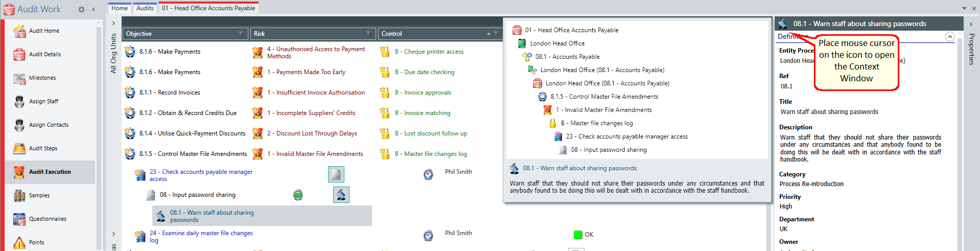
Task: Collapse the Definition section chevron
Action: [950, 36]
